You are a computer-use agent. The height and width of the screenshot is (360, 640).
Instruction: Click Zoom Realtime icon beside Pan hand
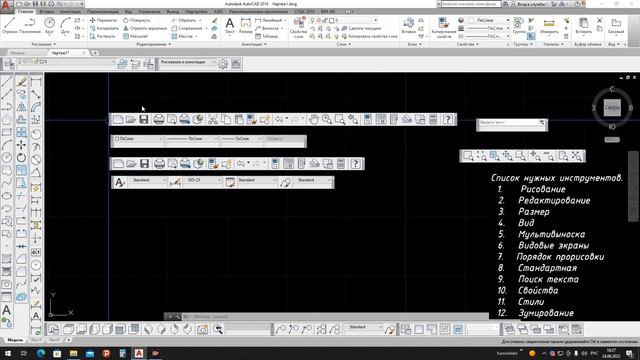pyautogui.click(x=327, y=120)
